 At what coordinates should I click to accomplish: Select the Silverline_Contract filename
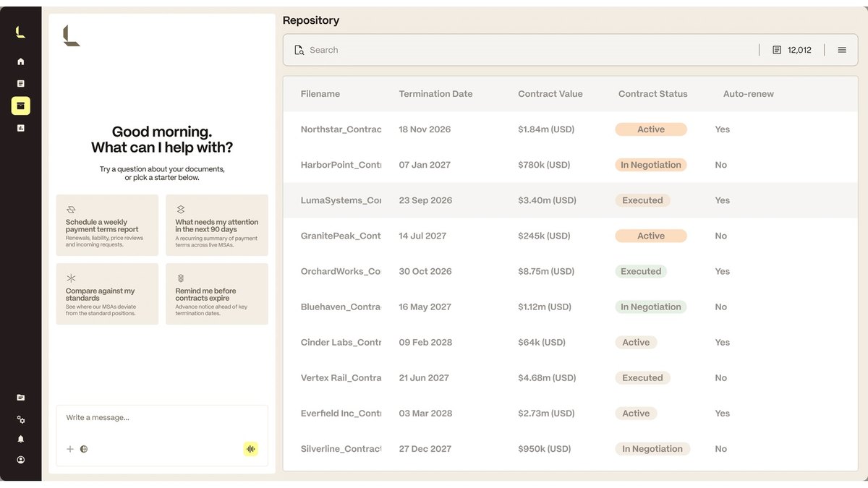tap(341, 449)
